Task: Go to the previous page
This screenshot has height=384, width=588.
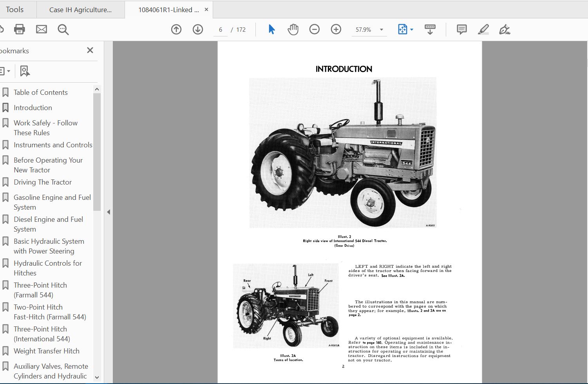Action: 176,29
